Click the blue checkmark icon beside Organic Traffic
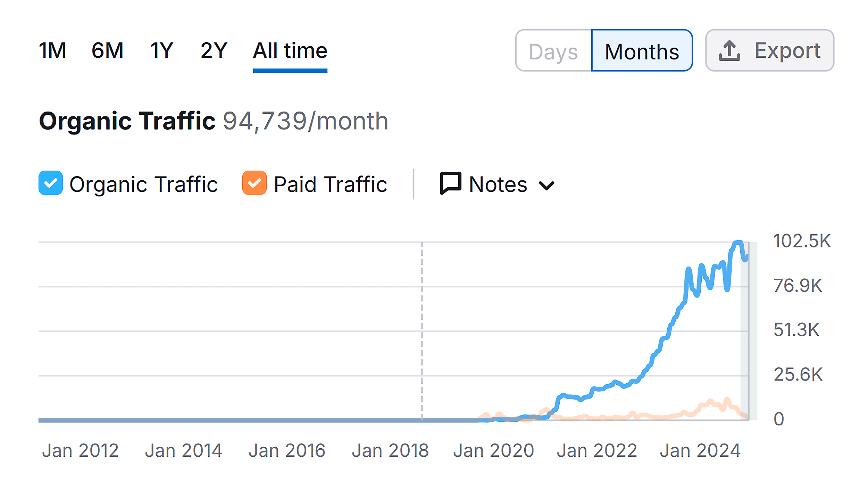This screenshot has width=868, height=498. point(50,183)
